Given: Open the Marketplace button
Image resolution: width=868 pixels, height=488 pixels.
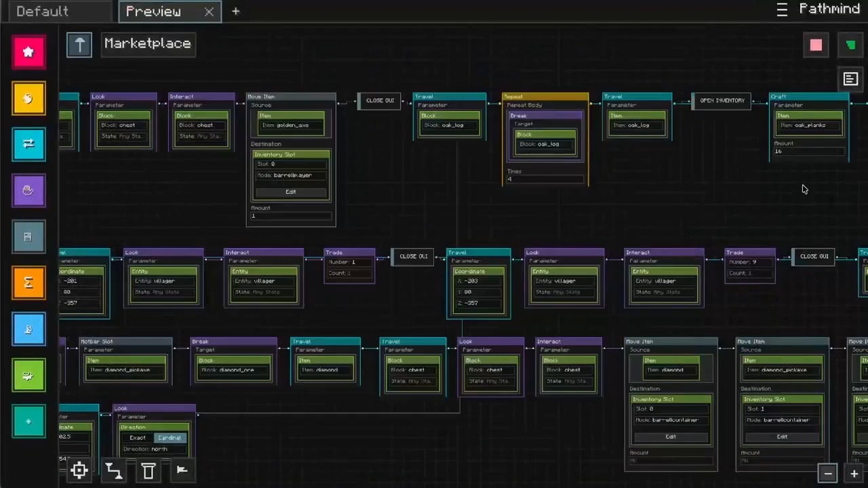Looking at the screenshot, I should pos(148,44).
